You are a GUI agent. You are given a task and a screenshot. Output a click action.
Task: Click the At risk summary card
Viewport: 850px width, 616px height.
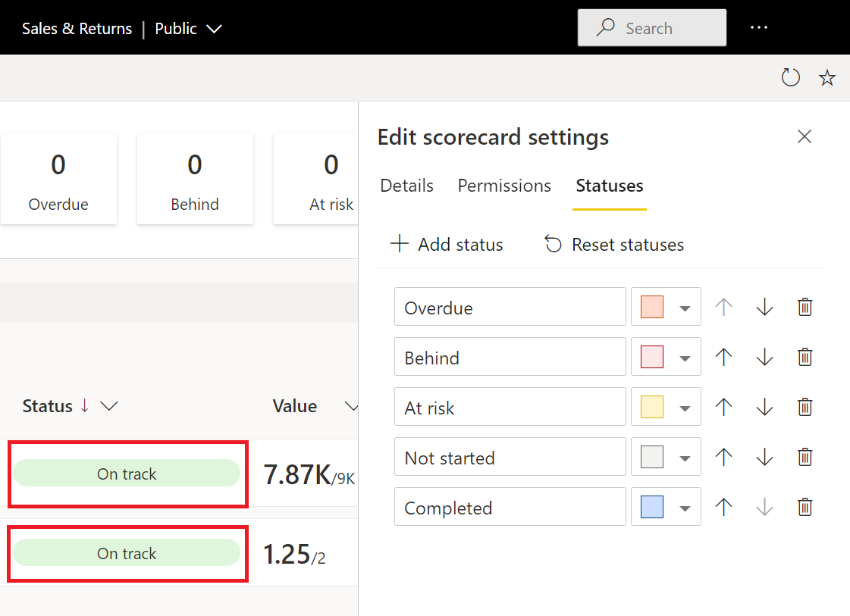316,179
